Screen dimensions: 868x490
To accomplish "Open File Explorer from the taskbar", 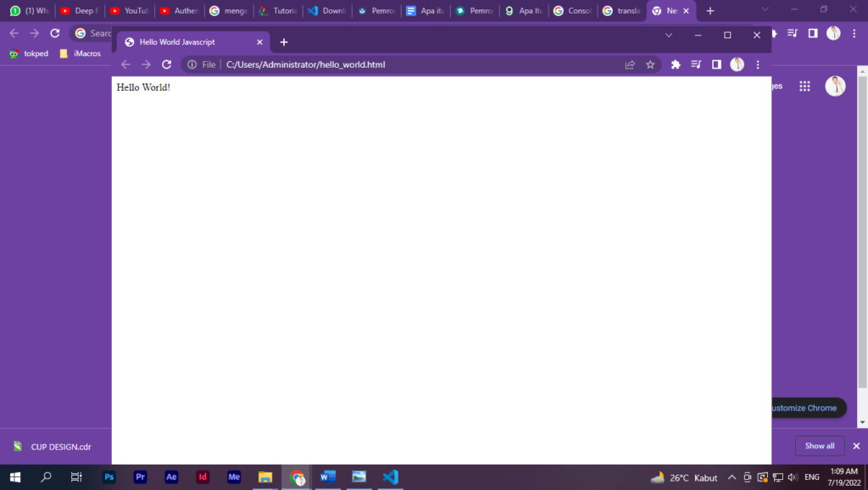I will [x=265, y=477].
